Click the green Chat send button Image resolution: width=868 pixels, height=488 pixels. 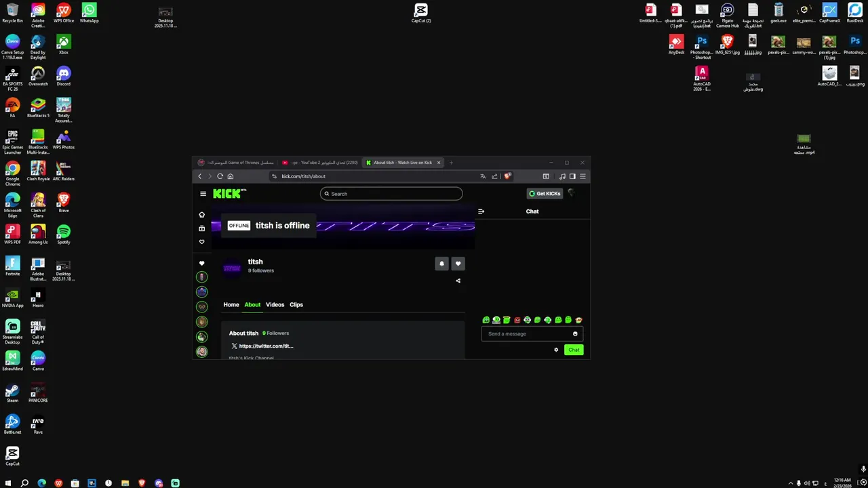(x=574, y=350)
